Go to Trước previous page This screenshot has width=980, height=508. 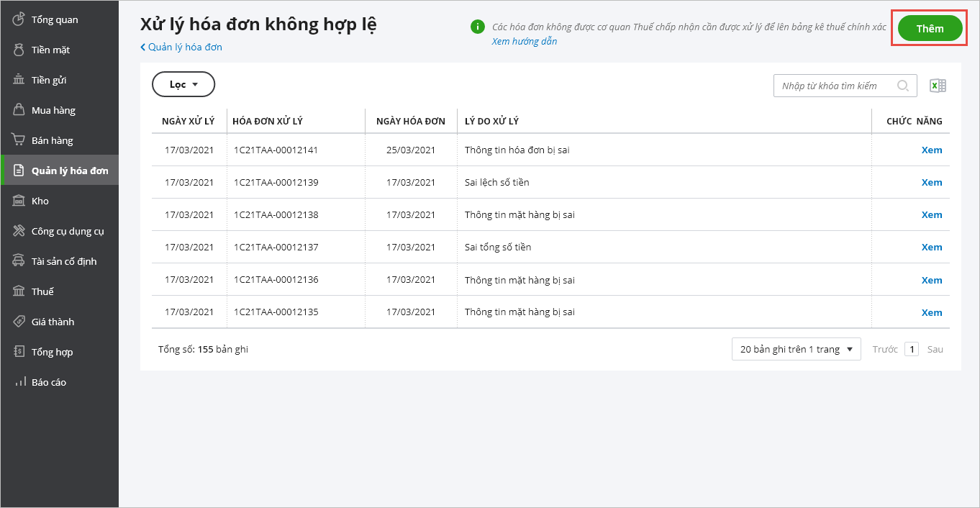pos(885,349)
